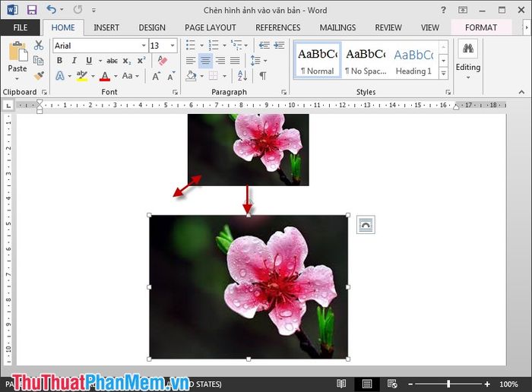
Task: Open Layout Options beside the selected picture
Action: point(366,224)
